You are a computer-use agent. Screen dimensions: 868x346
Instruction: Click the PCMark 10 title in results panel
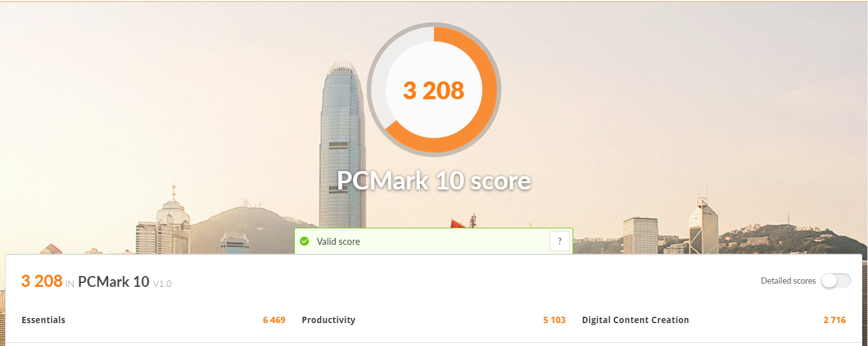click(x=114, y=282)
